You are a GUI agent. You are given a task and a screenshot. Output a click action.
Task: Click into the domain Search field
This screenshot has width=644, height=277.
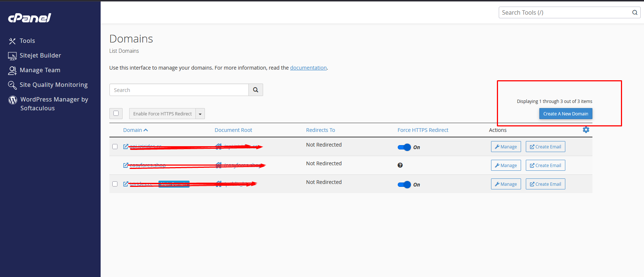click(179, 90)
